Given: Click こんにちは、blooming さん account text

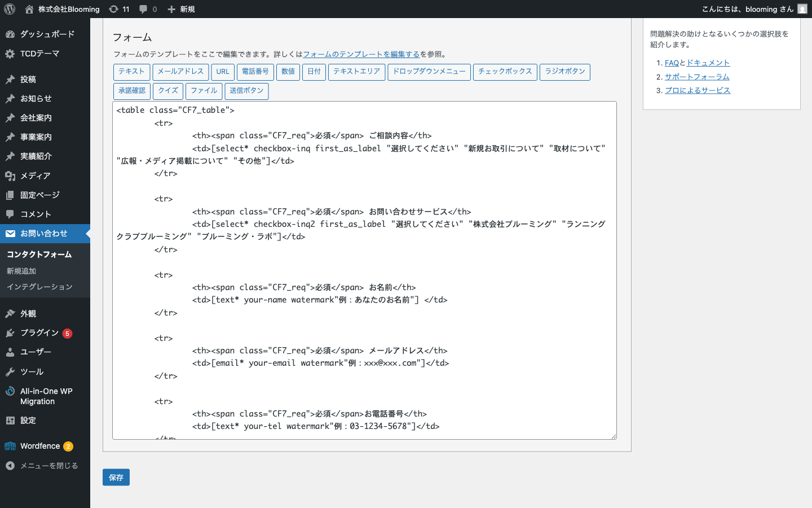Looking at the screenshot, I should point(747,9).
